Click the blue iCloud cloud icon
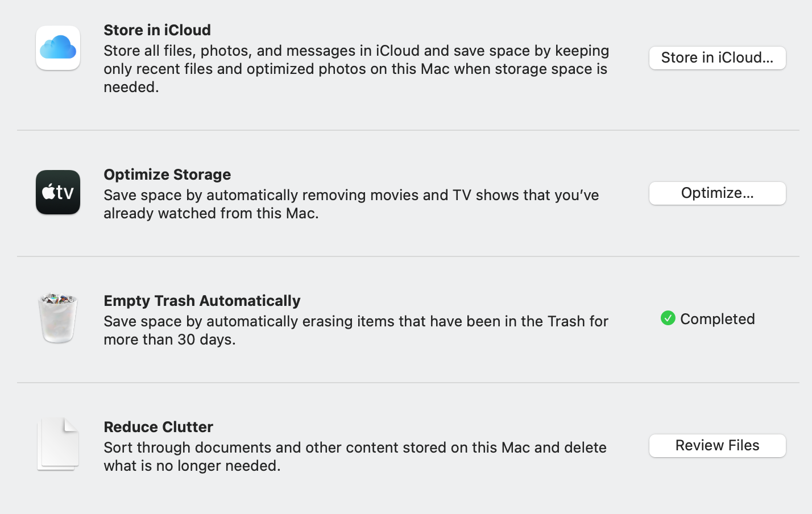 point(58,48)
